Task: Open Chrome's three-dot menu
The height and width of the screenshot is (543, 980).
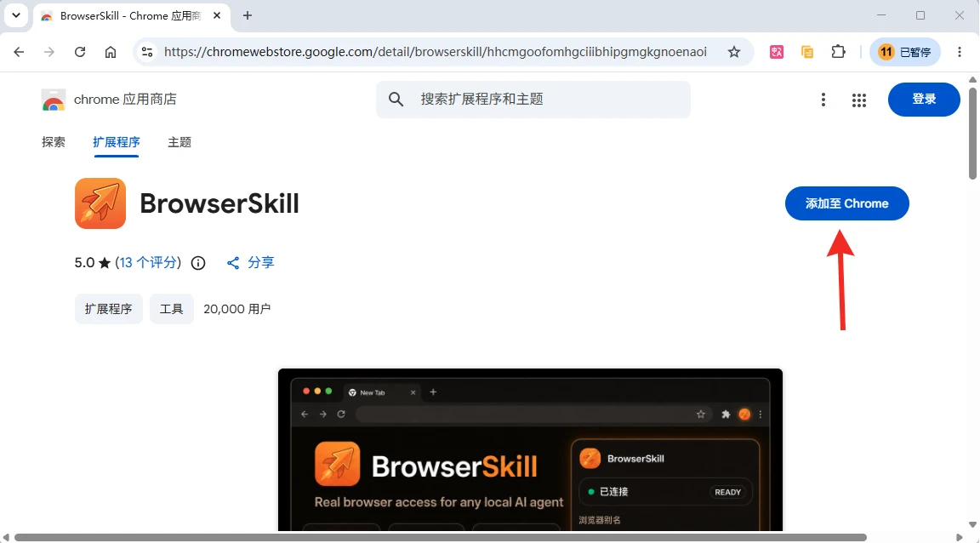Action: point(960,52)
